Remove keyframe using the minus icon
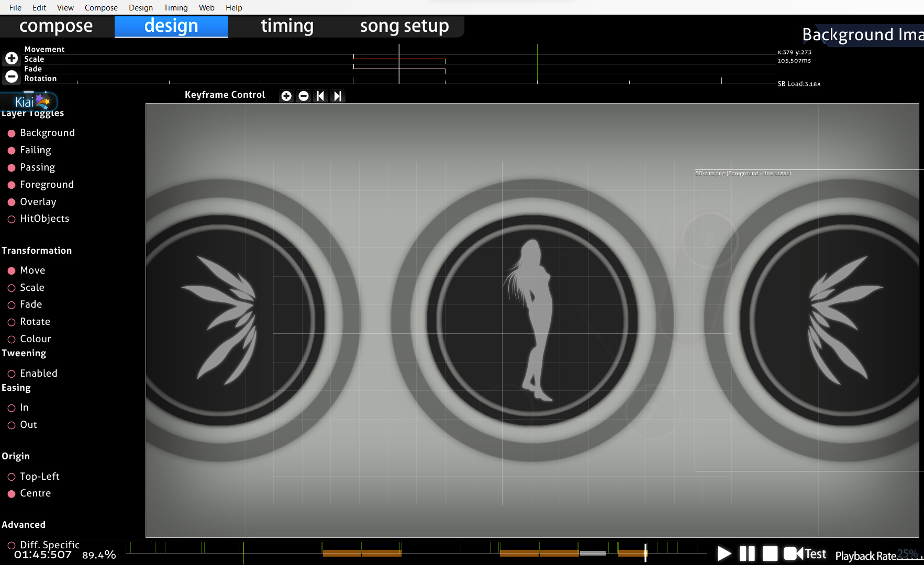Screen dimensions: 924x565 coord(304,96)
